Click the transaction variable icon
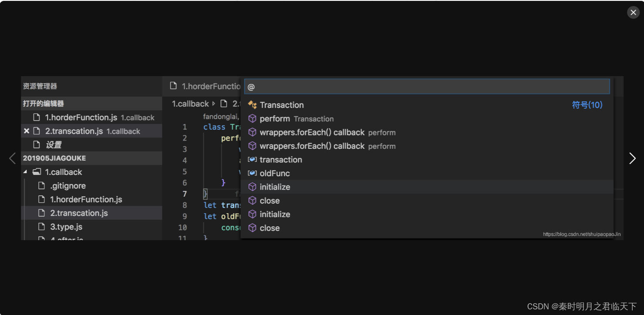Viewport: 644px width, 315px height. coord(252,160)
